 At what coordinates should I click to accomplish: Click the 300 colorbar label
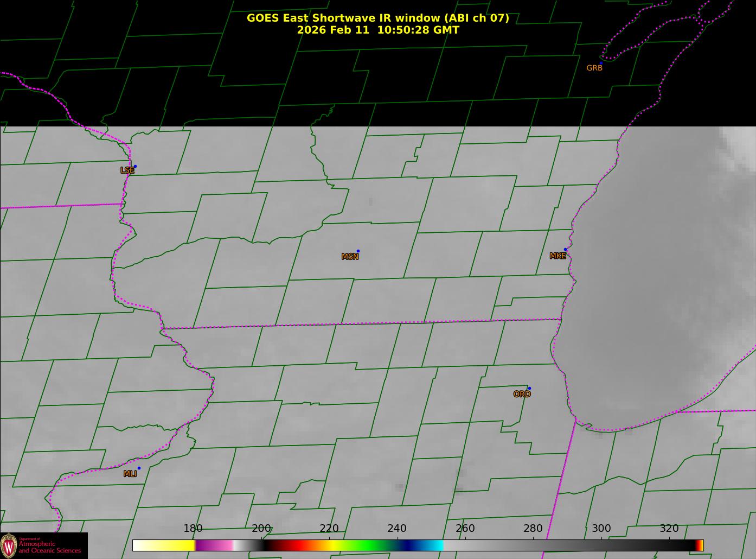(601, 529)
